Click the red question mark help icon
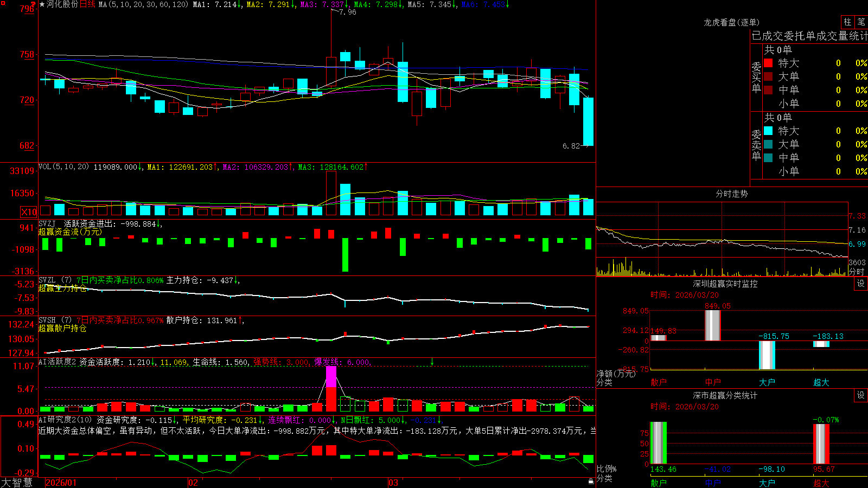This screenshot has width=868, height=488. pyautogui.click(x=33, y=4)
